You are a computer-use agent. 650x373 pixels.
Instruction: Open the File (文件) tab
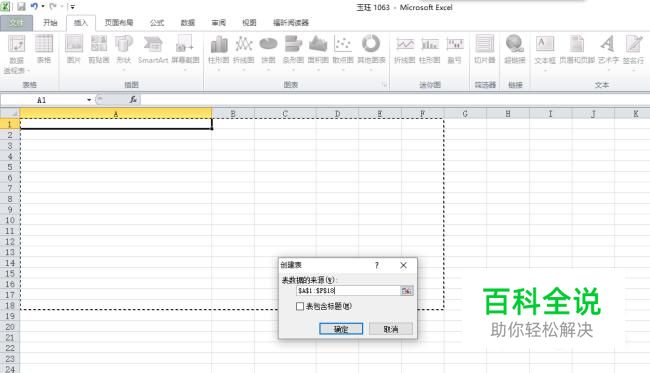[x=17, y=22]
